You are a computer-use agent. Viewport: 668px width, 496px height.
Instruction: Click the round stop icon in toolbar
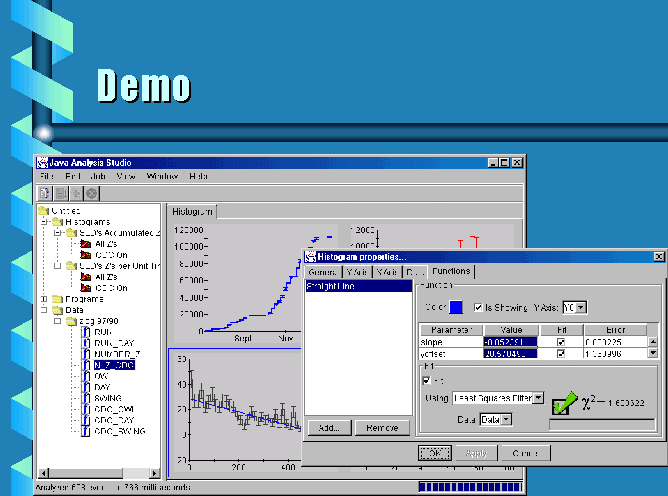click(x=91, y=192)
